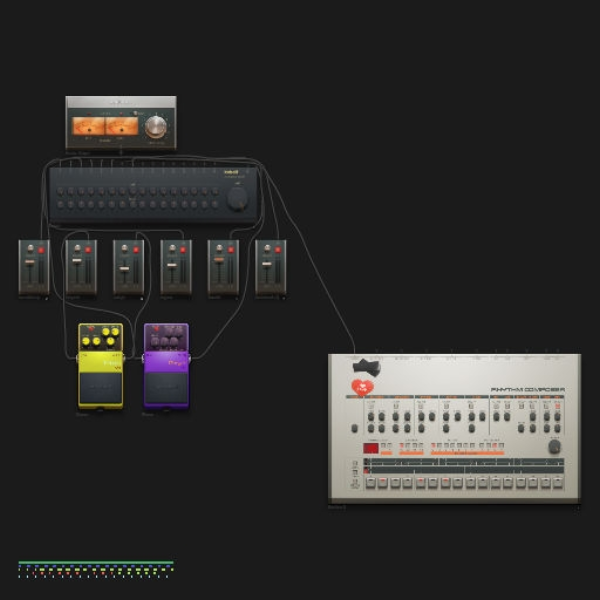Toggle lit step 2 button on the drum machine

click(x=383, y=482)
